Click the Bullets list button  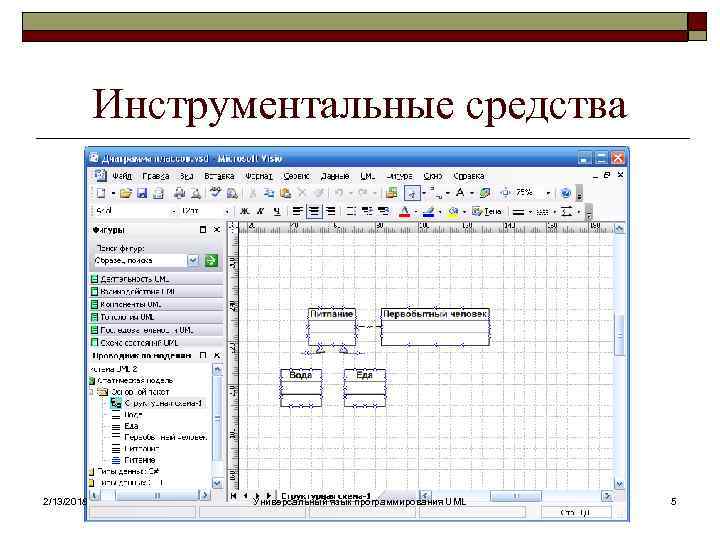351,211
